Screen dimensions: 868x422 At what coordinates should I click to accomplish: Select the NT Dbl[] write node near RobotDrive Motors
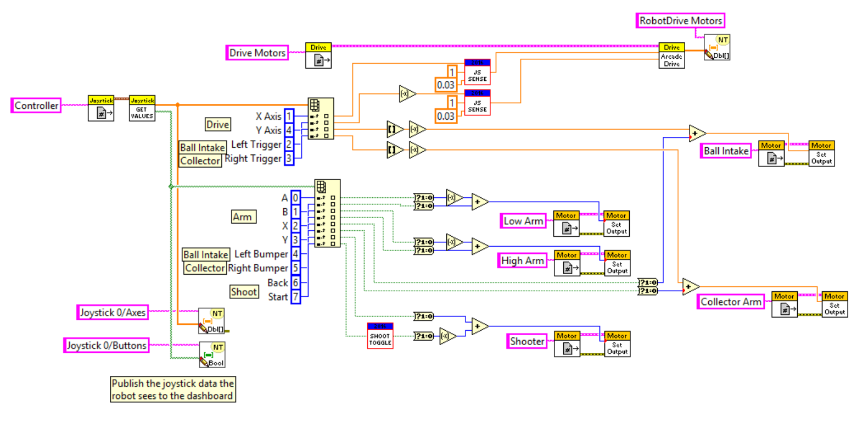[x=717, y=47]
